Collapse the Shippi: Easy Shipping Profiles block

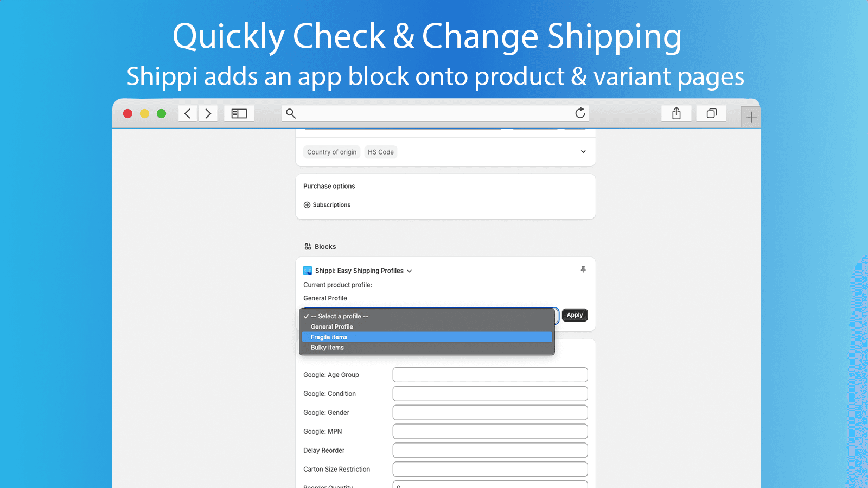(x=410, y=271)
